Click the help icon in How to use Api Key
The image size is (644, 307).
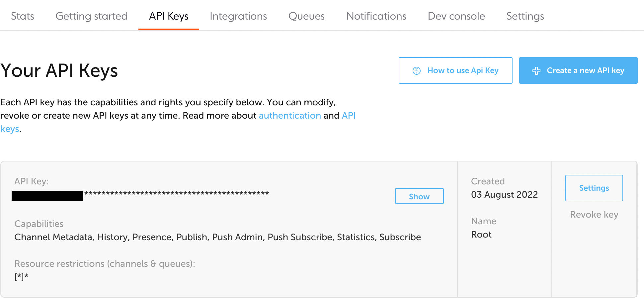point(416,71)
